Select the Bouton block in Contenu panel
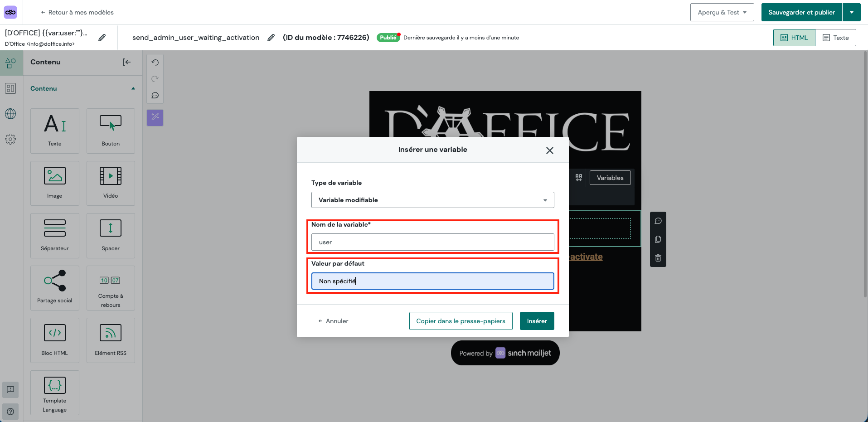The width and height of the screenshot is (868, 422). coord(110,131)
